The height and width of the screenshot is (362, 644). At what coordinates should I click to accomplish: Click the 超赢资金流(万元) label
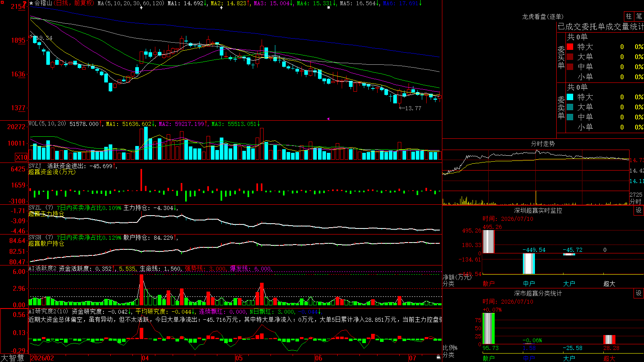coord(52,172)
